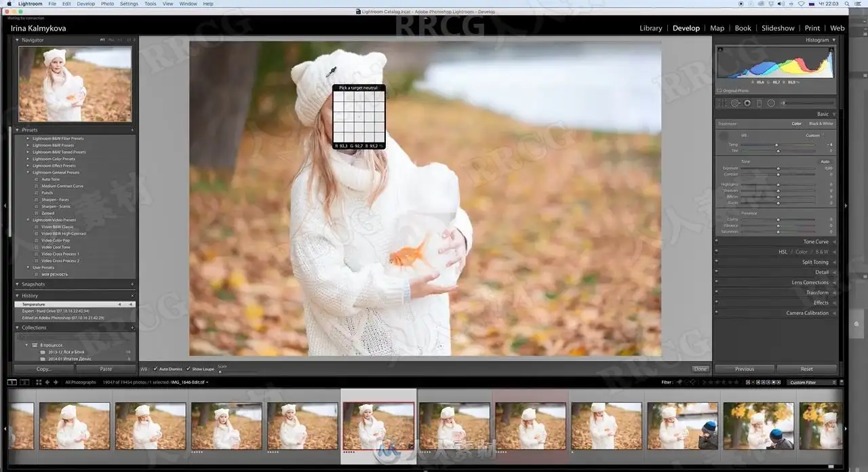The image size is (868, 472).
Task: Clear history with the X icon
Action: (132, 296)
